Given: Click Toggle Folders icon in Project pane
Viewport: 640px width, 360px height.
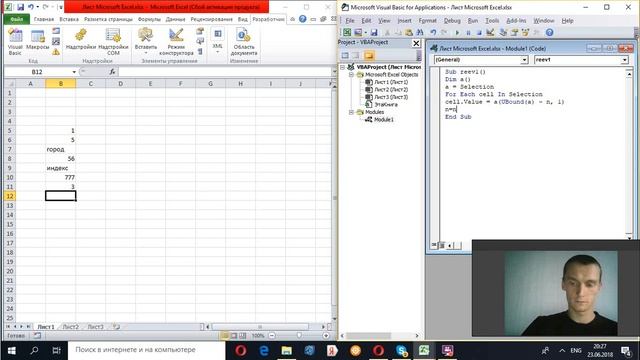Looking at the screenshot, I should pos(369,56).
